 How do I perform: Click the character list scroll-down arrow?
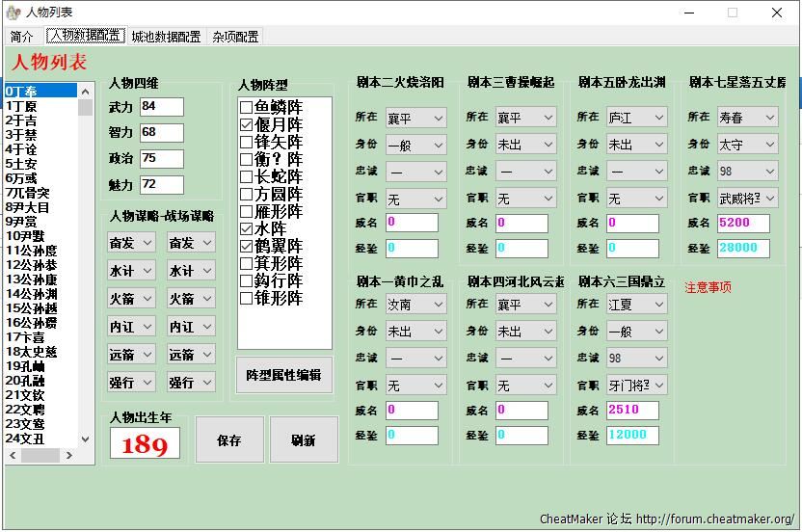[85, 439]
